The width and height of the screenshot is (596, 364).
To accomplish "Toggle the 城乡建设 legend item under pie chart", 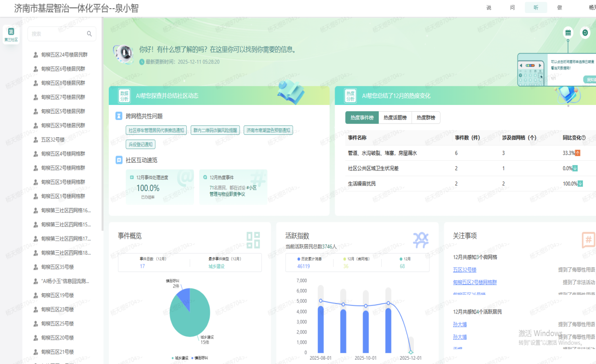I will pos(181,358).
